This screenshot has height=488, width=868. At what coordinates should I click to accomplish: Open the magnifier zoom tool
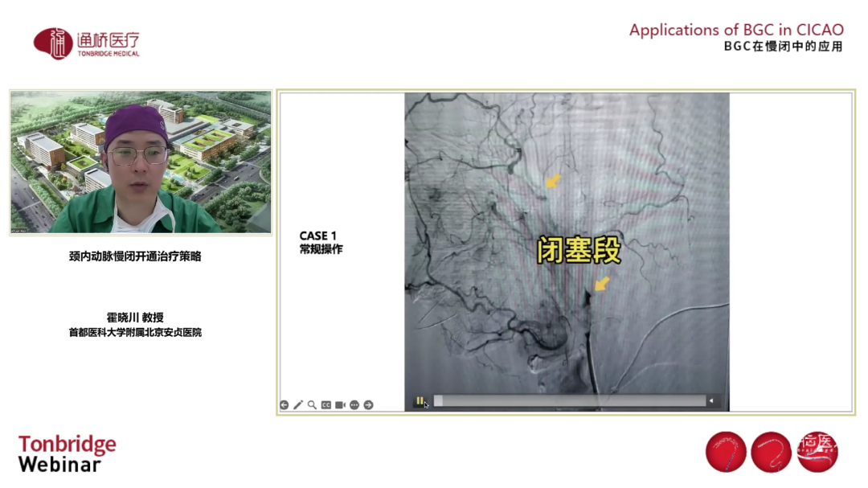(312, 405)
